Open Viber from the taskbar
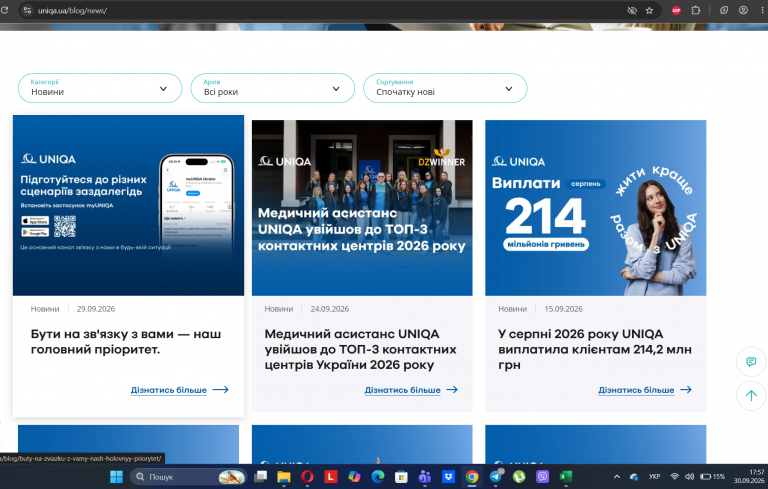 pyautogui.click(x=542, y=477)
